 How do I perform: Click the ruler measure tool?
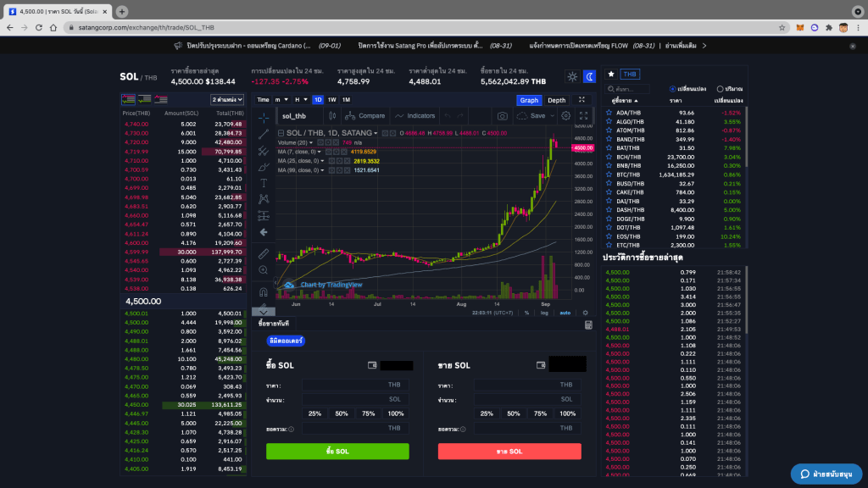pyautogui.click(x=264, y=253)
